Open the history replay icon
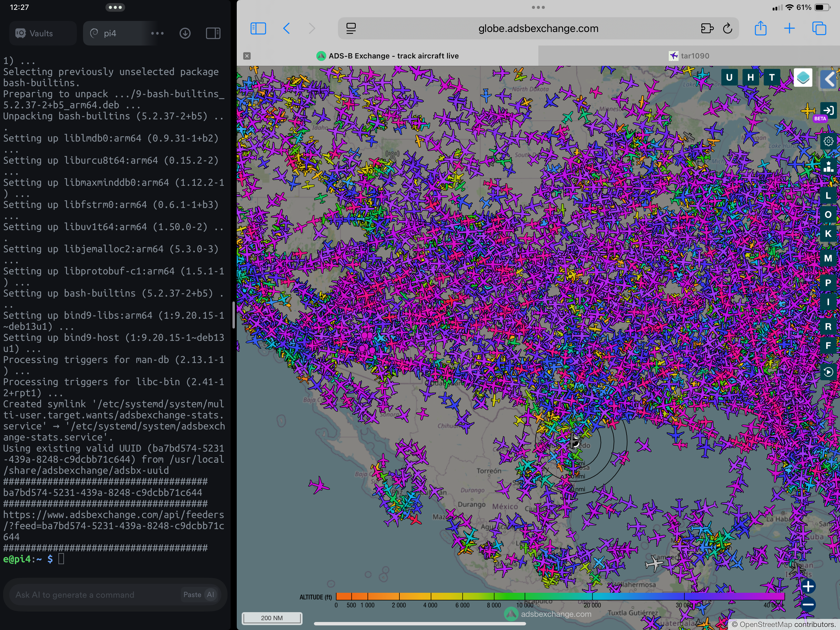The height and width of the screenshot is (630, 840). click(x=828, y=372)
